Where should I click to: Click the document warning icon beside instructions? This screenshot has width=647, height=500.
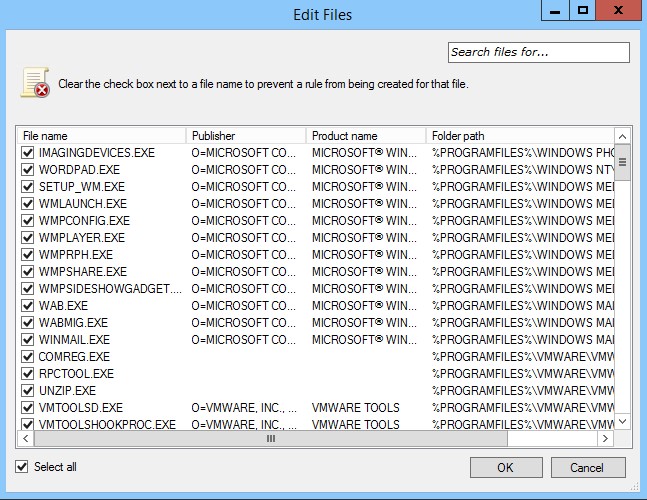35,83
